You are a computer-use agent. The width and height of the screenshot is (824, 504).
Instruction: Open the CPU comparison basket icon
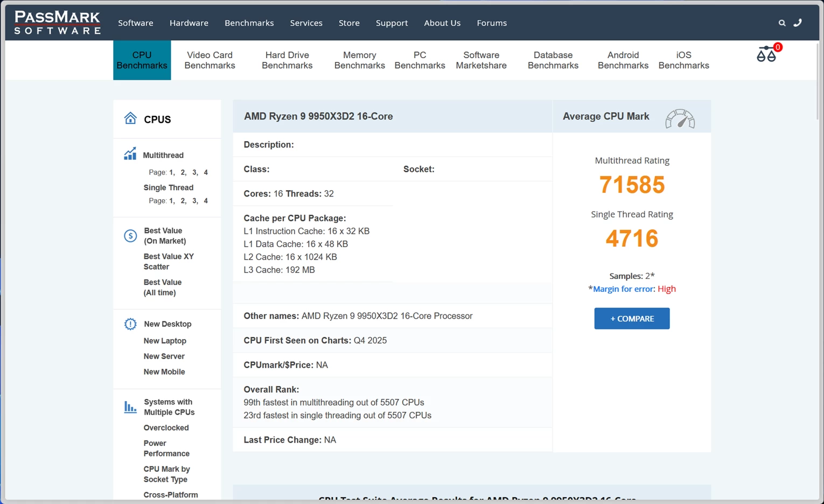pos(766,54)
